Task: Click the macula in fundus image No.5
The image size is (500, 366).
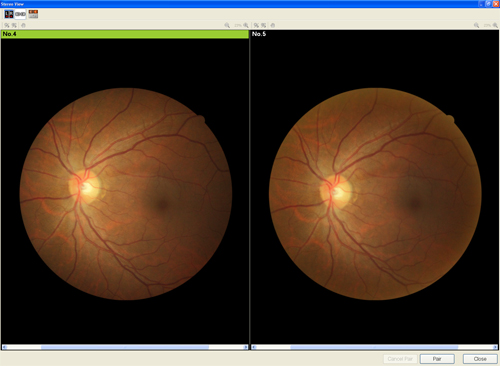Action: pos(414,203)
